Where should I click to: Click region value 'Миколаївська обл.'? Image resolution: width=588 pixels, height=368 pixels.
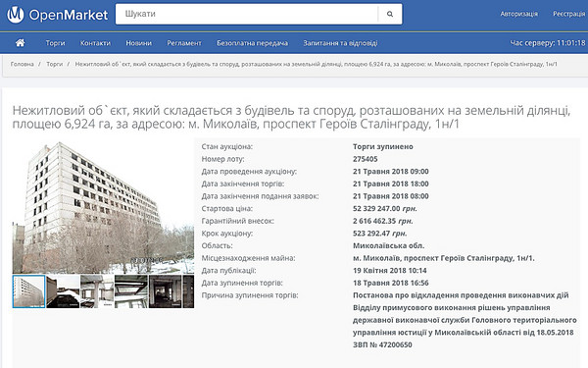(x=388, y=245)
